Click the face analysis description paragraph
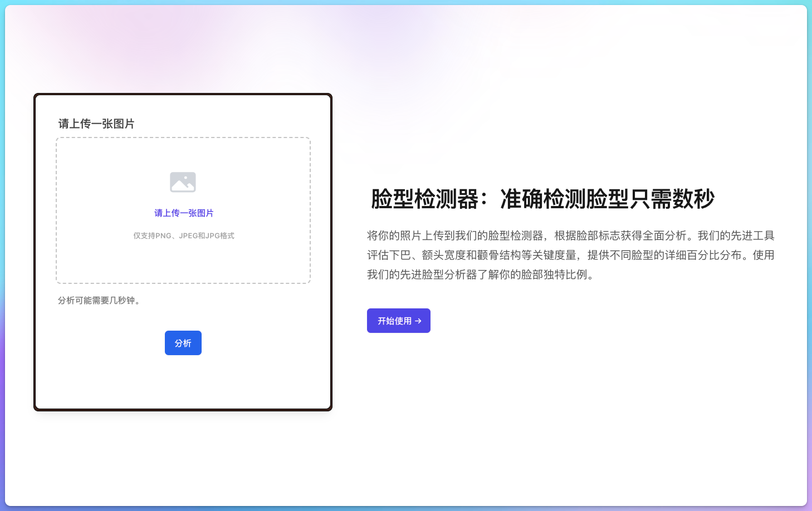812x511 pixels. [571, 253]
